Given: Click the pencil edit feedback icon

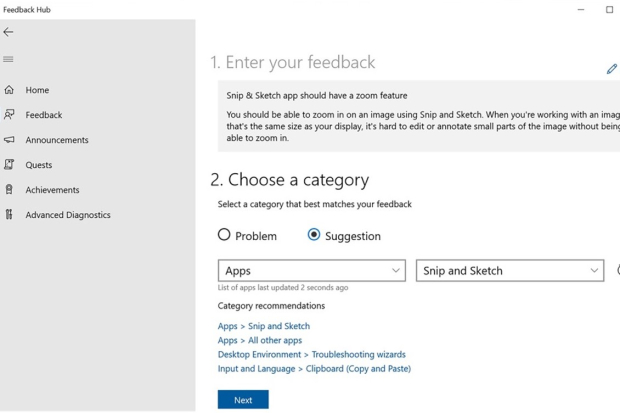Looking at the screenshot, I should (x=611, y=69).
